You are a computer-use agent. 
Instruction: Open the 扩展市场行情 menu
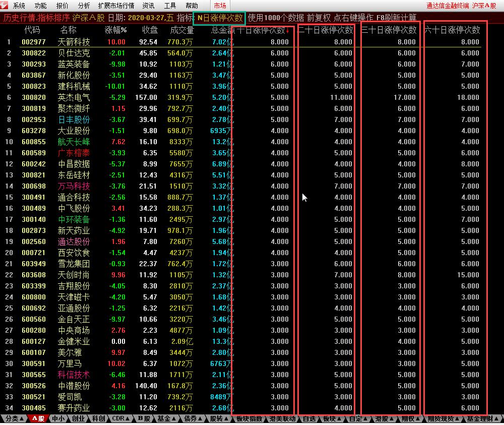tap(116, 6)
